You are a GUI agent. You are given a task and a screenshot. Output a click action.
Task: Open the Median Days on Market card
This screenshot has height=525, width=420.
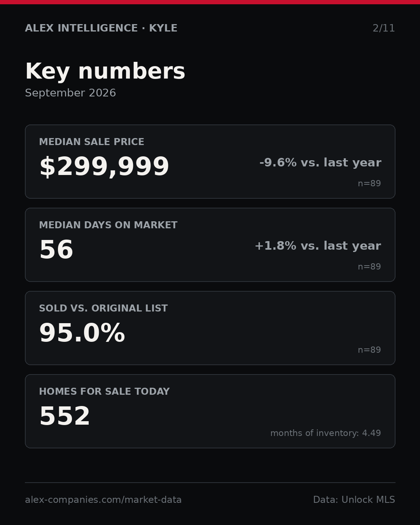[x=210, y=245]
